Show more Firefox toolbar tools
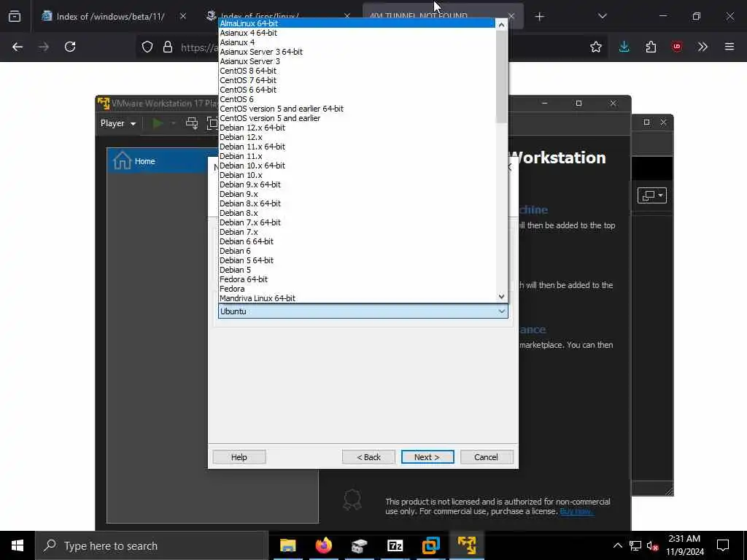Image resolution: width=747 pixels, height=560 pixels. [x=703, y=47]
